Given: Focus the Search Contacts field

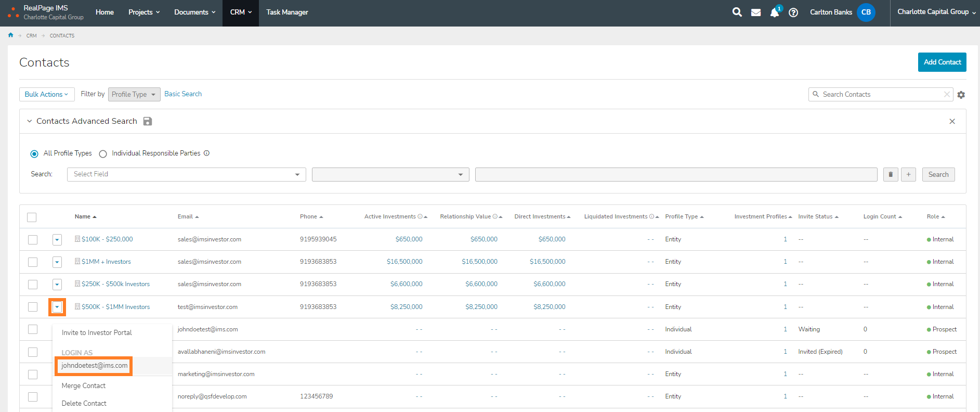Looking at the screenshot, I should [x=881, y=94].
